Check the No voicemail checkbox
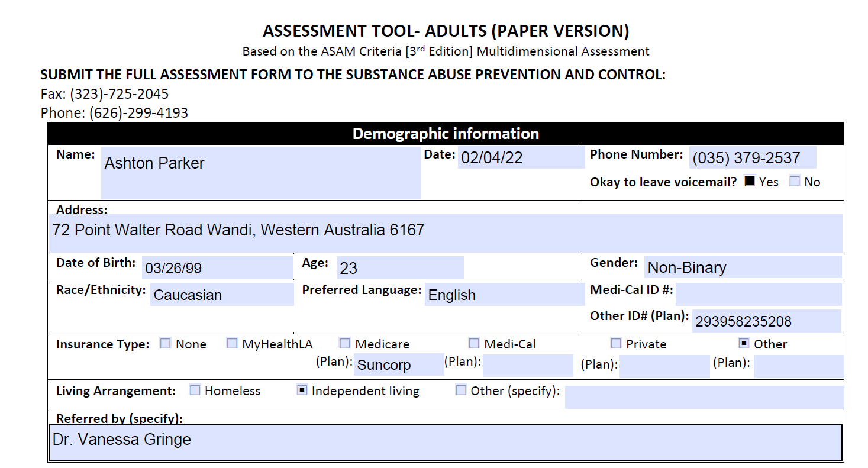Viewport: 868px width, 468px height. click(795, 182)
